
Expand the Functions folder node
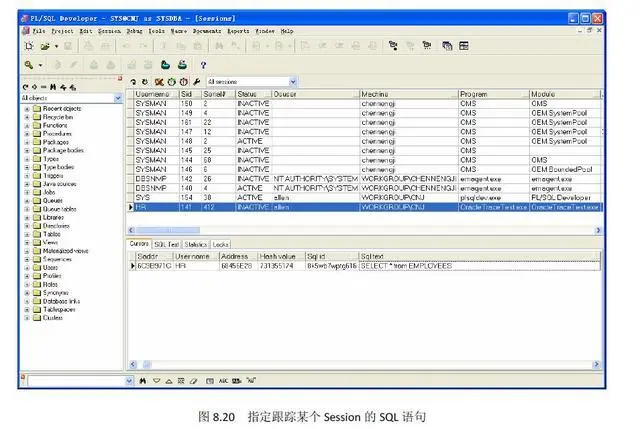click(x=27, y=126)
